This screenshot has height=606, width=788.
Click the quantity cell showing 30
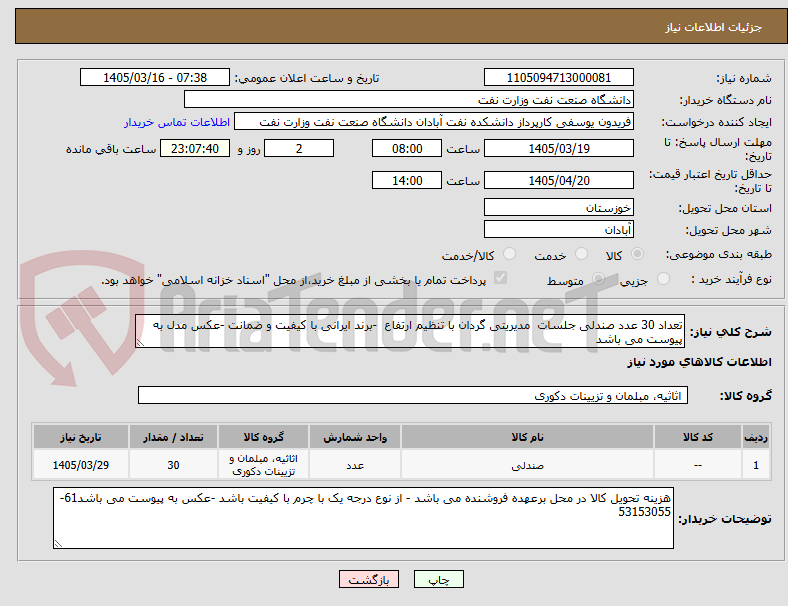(x=173, y=465)
